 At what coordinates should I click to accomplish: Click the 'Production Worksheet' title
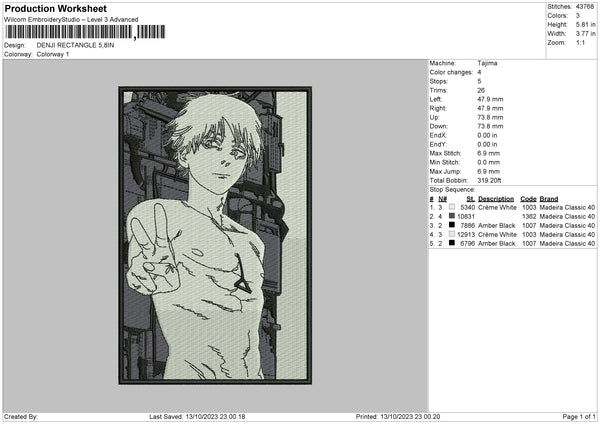(55, 9)
